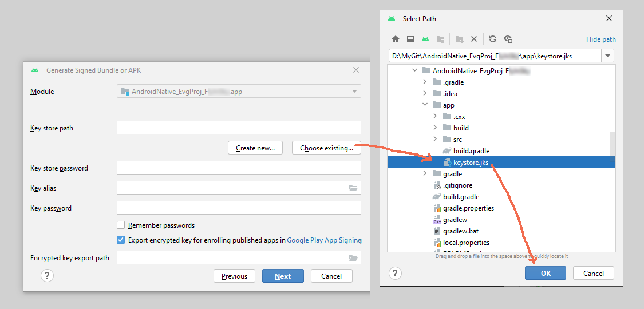
Task: Open the path history dropdown arrow
Action: click(607, 56)
